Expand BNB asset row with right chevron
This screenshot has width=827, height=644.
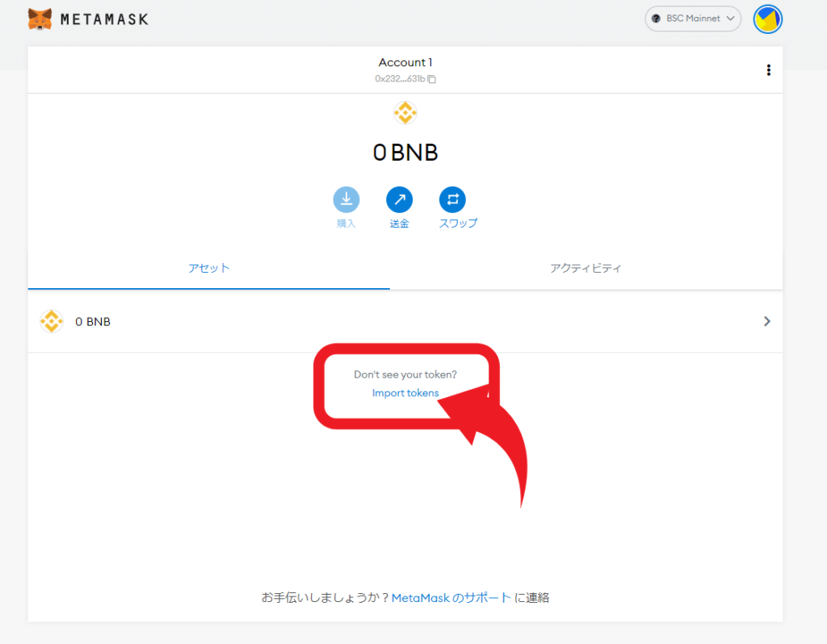[x=766, y=321]
